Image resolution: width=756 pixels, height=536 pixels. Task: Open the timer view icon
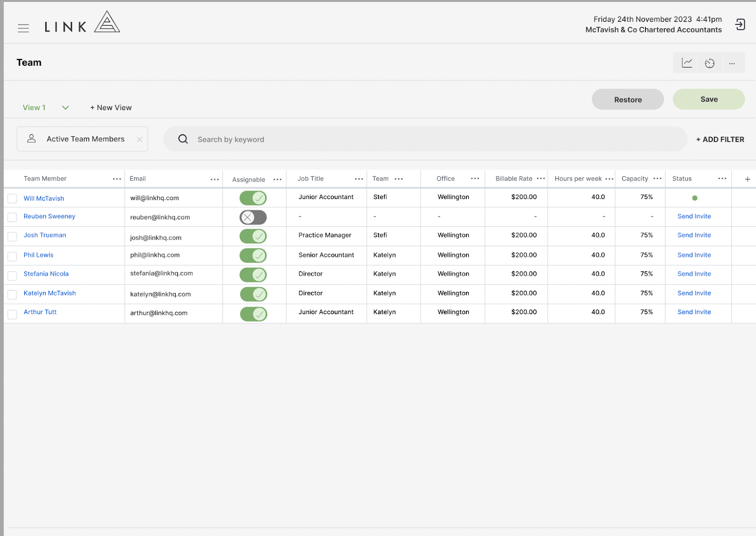pos(709,62)
